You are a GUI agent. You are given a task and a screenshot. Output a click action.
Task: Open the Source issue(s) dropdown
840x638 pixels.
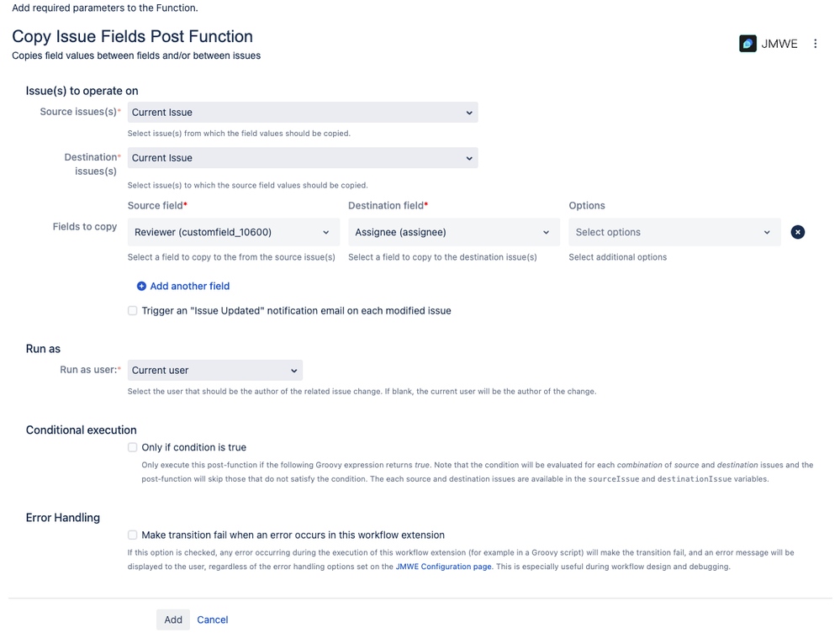tap(303, 113)
